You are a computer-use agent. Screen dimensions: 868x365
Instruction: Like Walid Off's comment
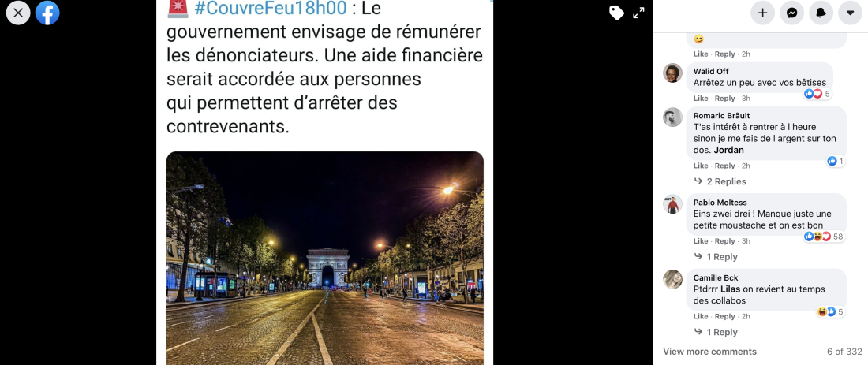tap(701, 99)
